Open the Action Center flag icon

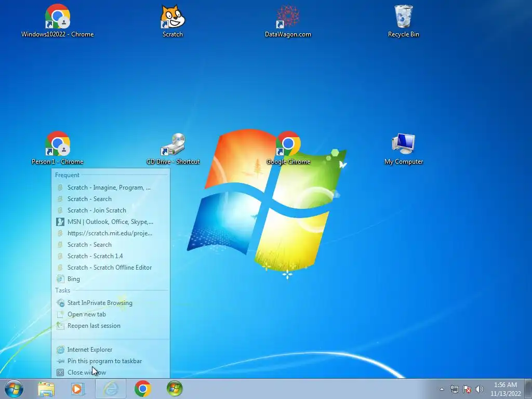(x=467, y=389)
